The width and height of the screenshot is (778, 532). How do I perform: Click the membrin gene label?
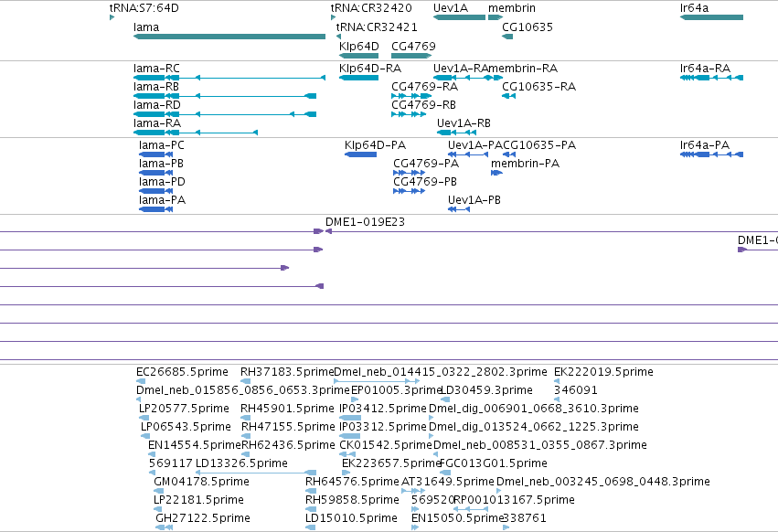512,8
